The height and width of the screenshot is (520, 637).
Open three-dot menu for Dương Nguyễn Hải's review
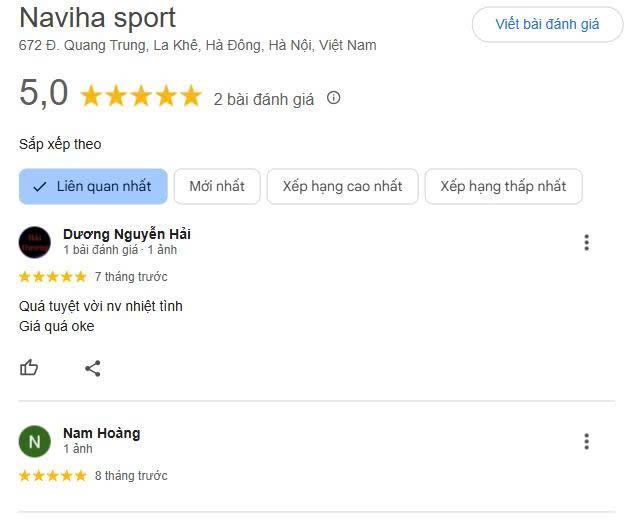coord(586,243)
